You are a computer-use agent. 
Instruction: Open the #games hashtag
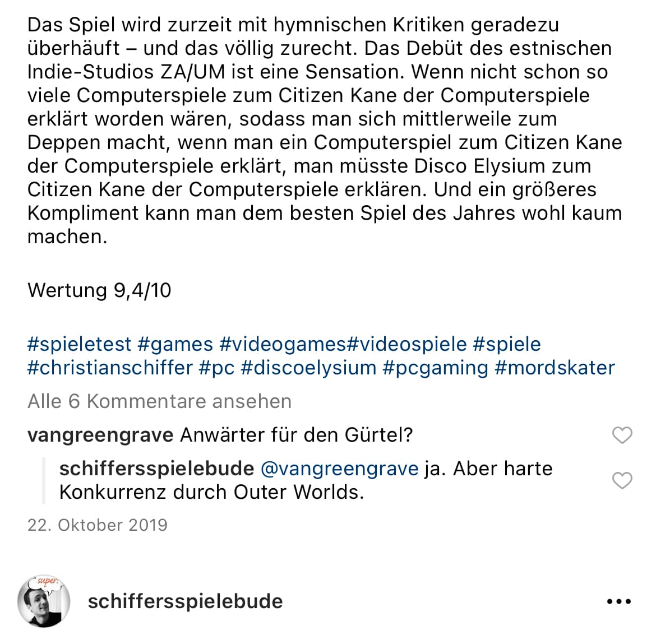tap(175, 344)
